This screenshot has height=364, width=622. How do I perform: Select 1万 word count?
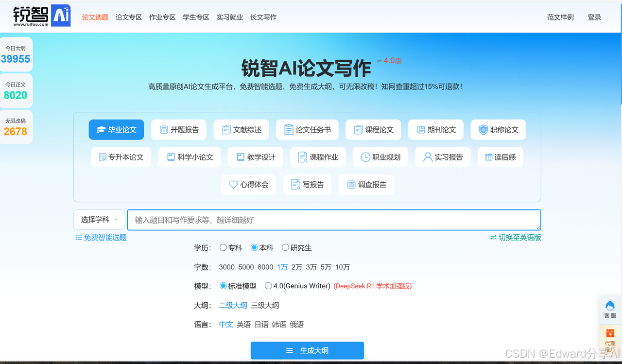282,267
